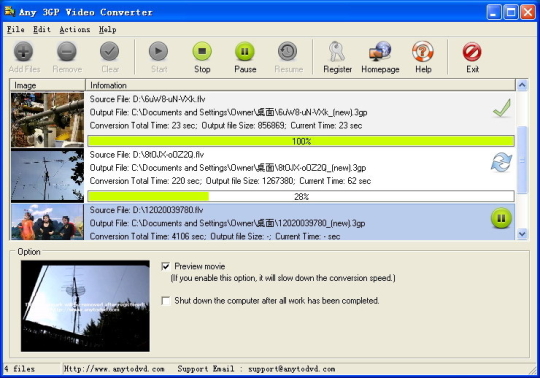Viewport: 540px width, 378px height.
Task: Pause conversion using the Pause toolbar icon
Action: 245,52
